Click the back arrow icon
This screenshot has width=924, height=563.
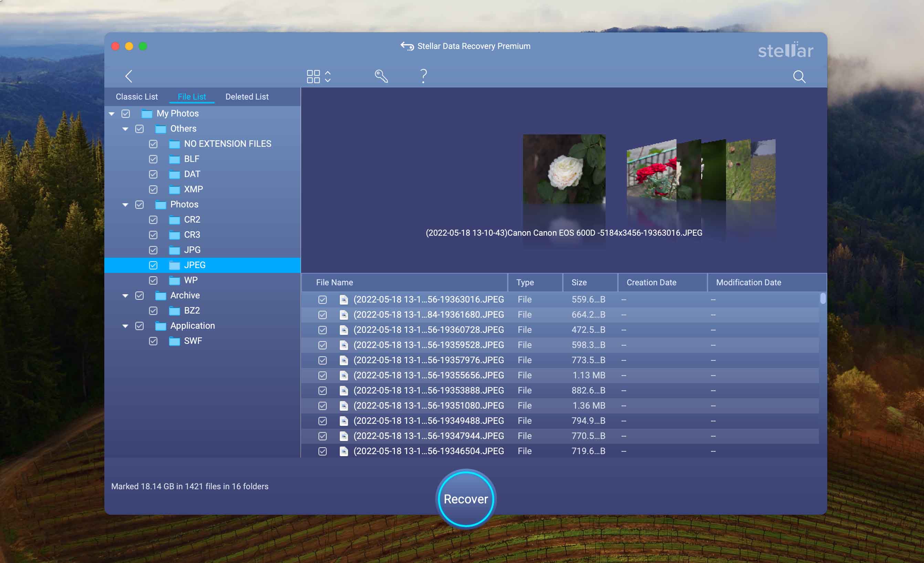(129, 76)
